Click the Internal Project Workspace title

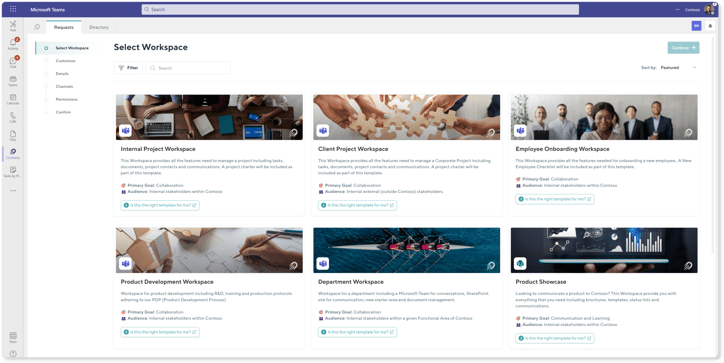coord(158,149)
